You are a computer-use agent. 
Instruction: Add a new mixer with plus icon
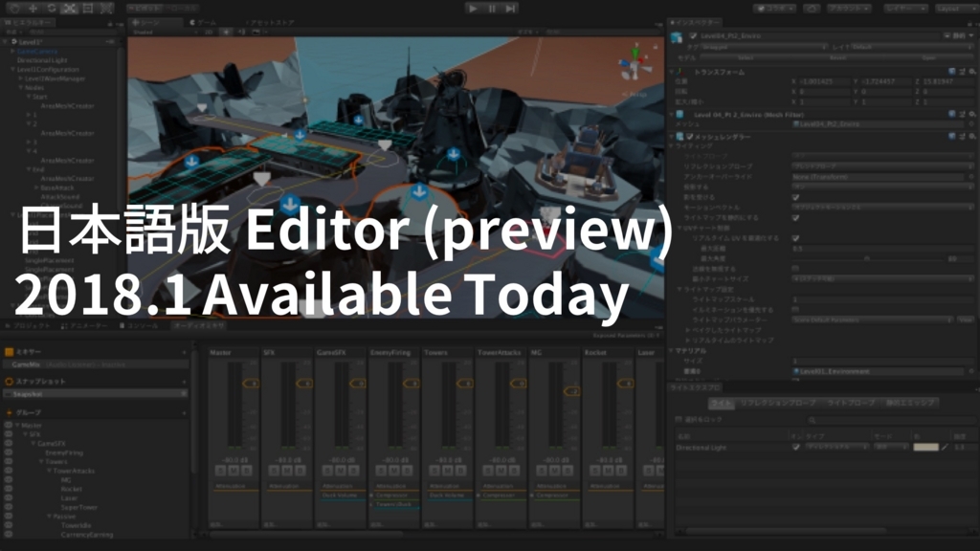(x=185, y=352)
